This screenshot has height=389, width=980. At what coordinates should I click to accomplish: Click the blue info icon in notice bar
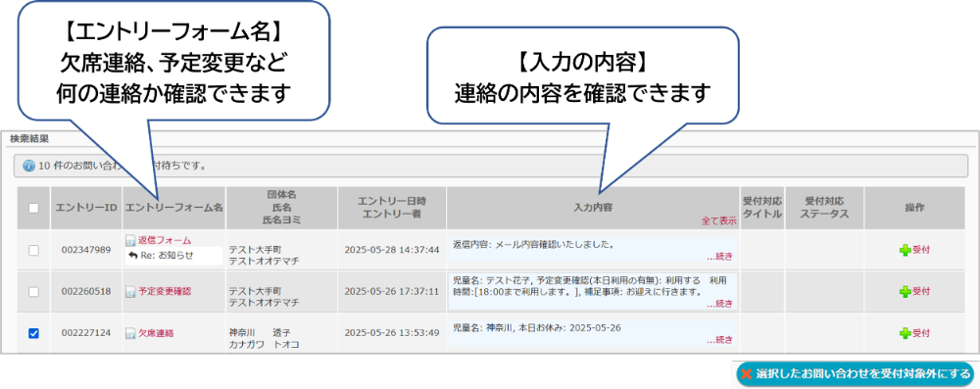pyautogui.click(x=28, y=167)
